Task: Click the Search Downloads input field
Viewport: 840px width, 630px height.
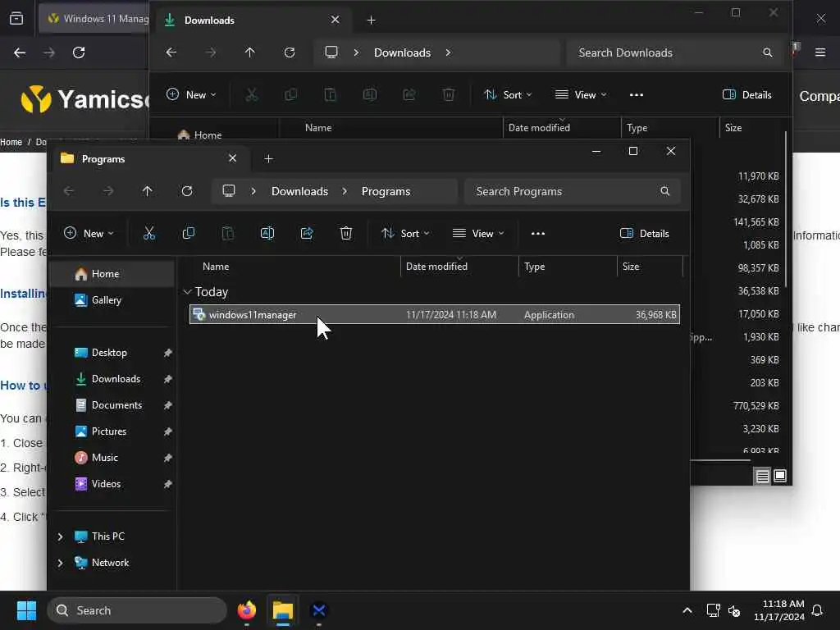Action: (676, 52)
